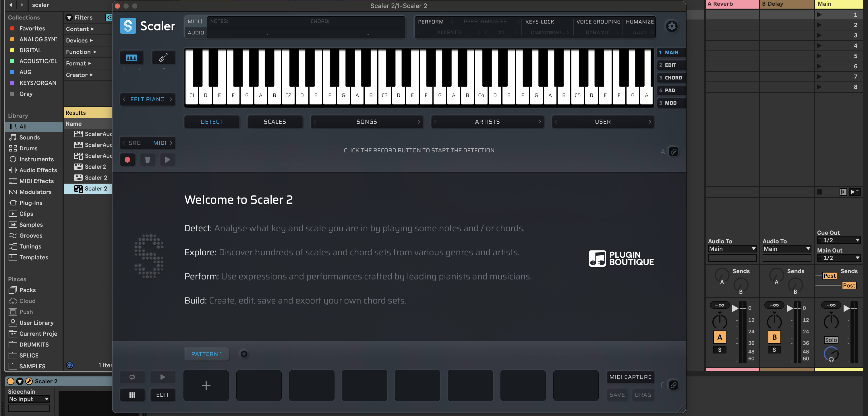
Task: Select the keyboard view icon
Action: (x=132, y=58)
